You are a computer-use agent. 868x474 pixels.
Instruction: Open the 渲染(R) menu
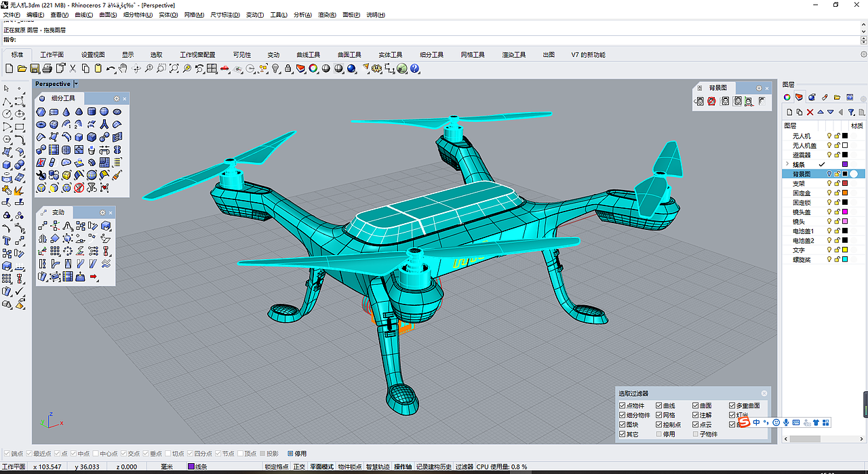327,14
